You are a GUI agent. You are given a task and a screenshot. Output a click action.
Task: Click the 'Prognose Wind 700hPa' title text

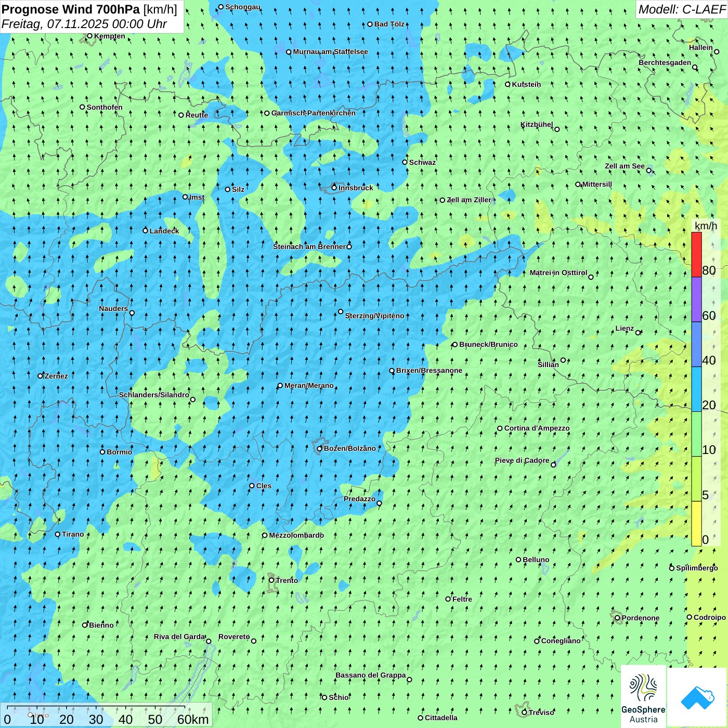pyautogui.click(x=71, y=9)
